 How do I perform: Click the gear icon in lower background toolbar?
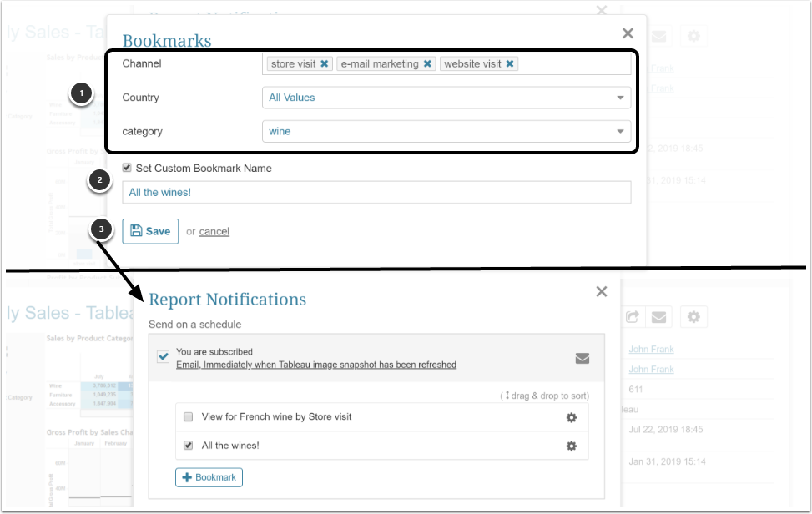click(693, 317)
